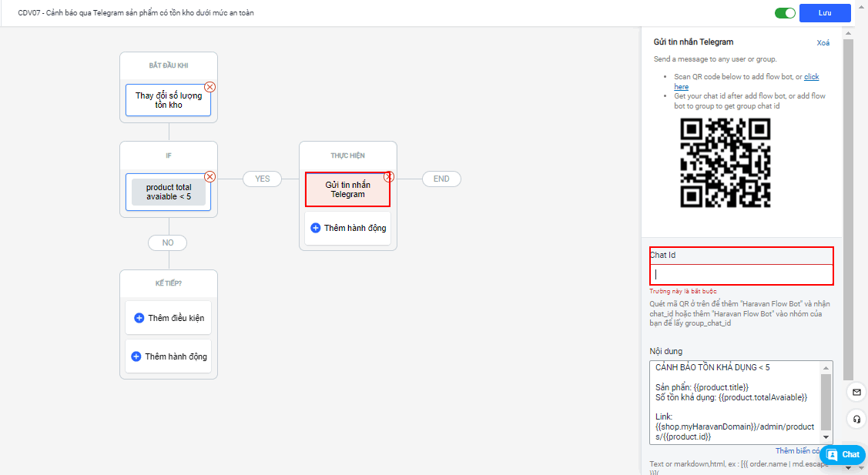Open the blue Chat widget button
This screenshot has height=475, width=868.
tap(843, 454)
